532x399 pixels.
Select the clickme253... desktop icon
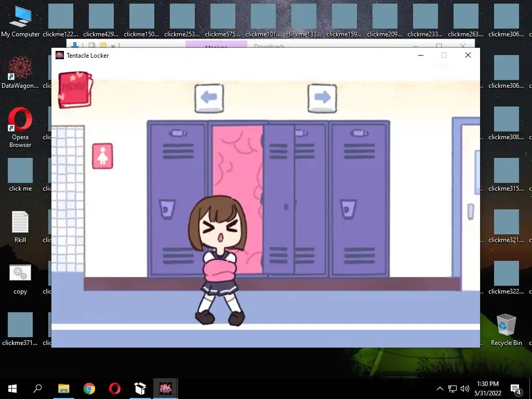(182, 21)
